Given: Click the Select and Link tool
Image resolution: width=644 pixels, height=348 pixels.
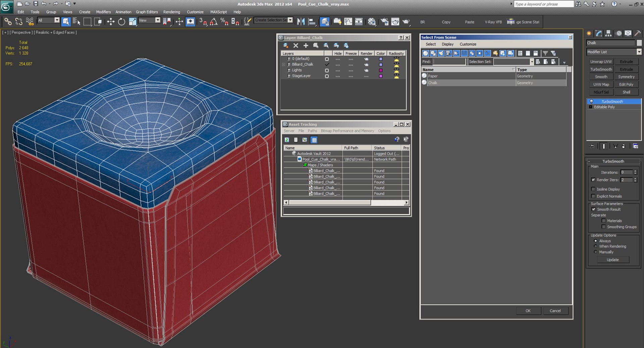Looking at the screenshot, I should tap(8, 22).
